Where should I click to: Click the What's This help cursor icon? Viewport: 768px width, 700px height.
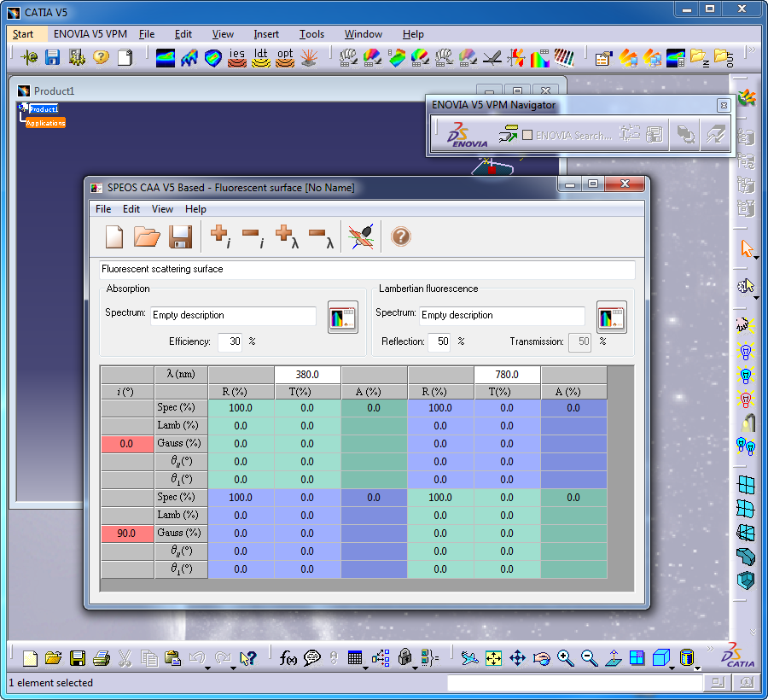(248, 658)
